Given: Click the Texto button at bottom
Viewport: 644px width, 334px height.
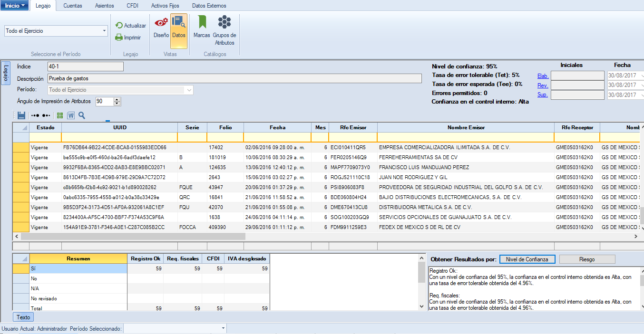Looking at the screenshot, I should pyautogui.click(x=23, y=317).
